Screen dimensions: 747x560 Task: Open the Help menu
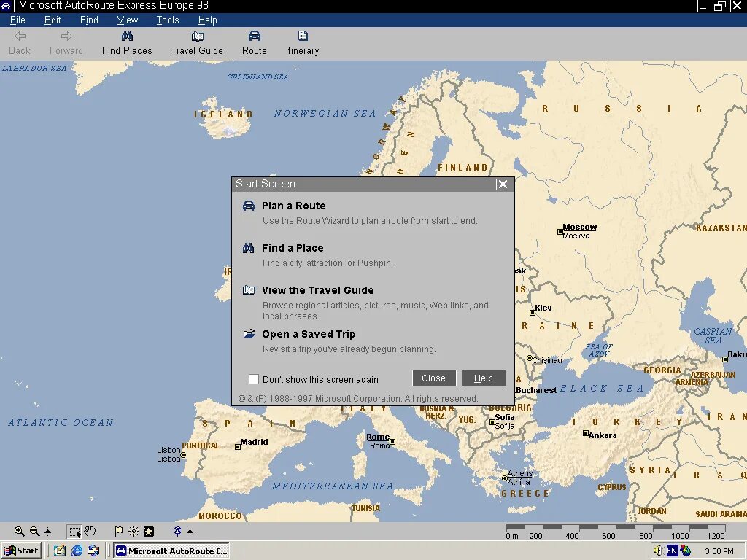click(x=208, y=20)
